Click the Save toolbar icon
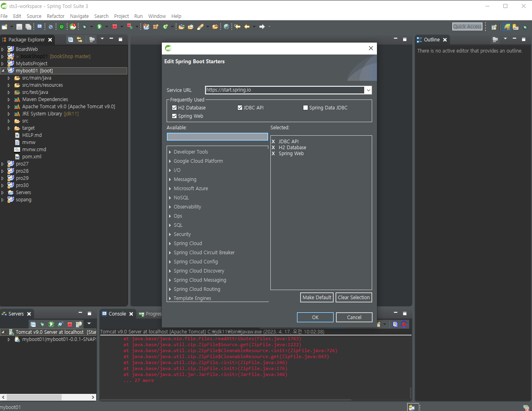 pyautogui.click(x=19, y=27)
